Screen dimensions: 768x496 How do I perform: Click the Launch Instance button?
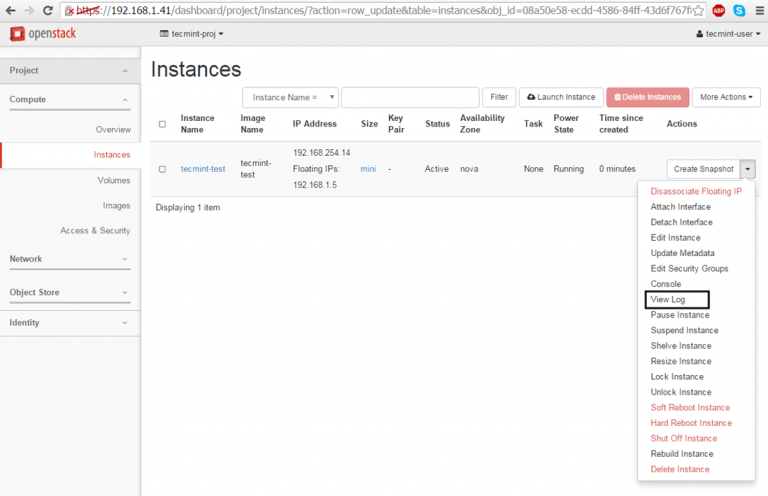(x=560, y=97)
